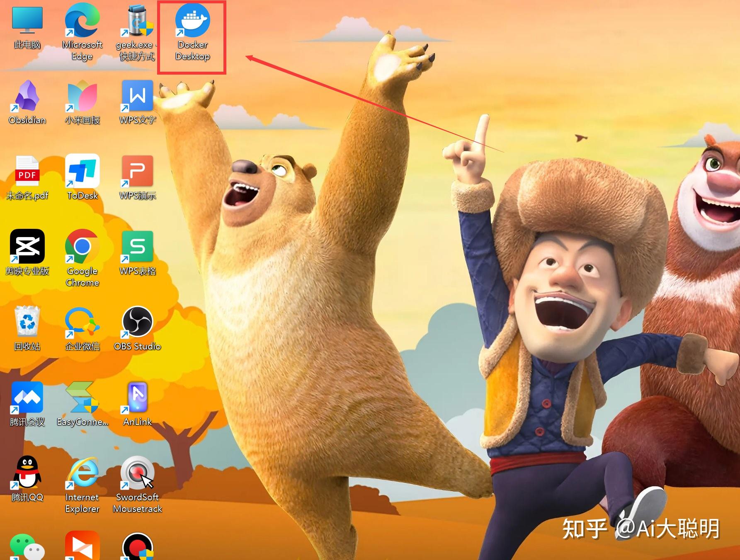The height and width of the screenshot is (560, 740).
Task: Select the green WeChat icon at bottom
Action: coord(27,546)
